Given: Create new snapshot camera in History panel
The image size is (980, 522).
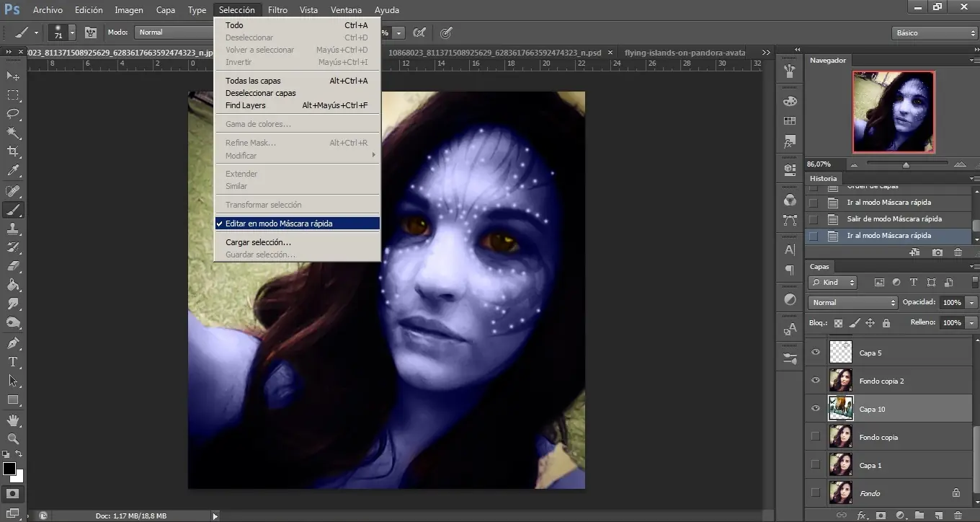Looking at the screenshot, I should click(937, 252).
